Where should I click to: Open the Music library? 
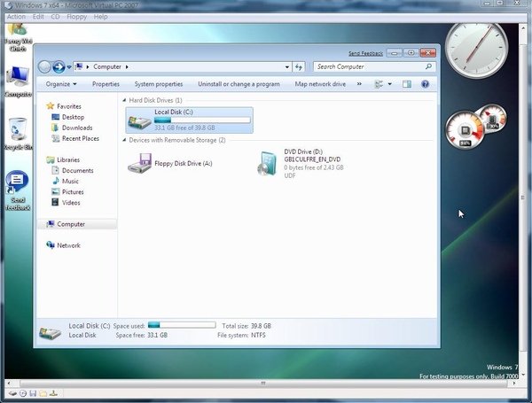click(x=70, y=181)
